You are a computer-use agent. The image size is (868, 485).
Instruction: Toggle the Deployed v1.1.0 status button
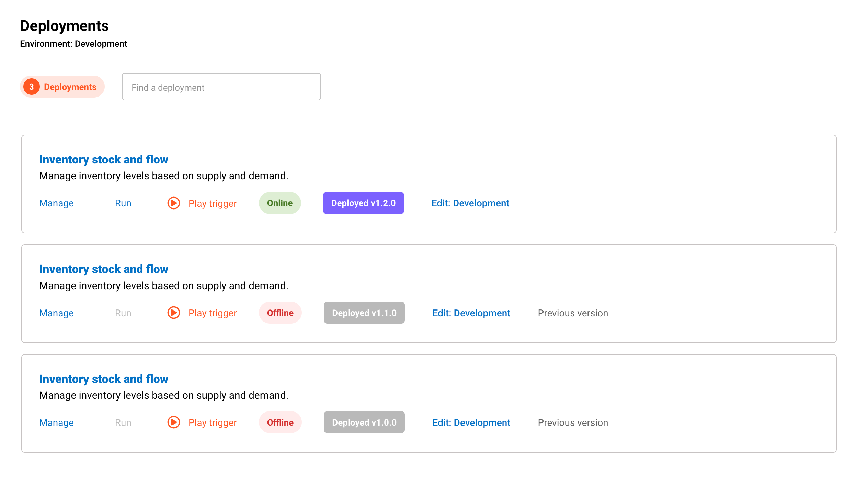coord(364,313)
